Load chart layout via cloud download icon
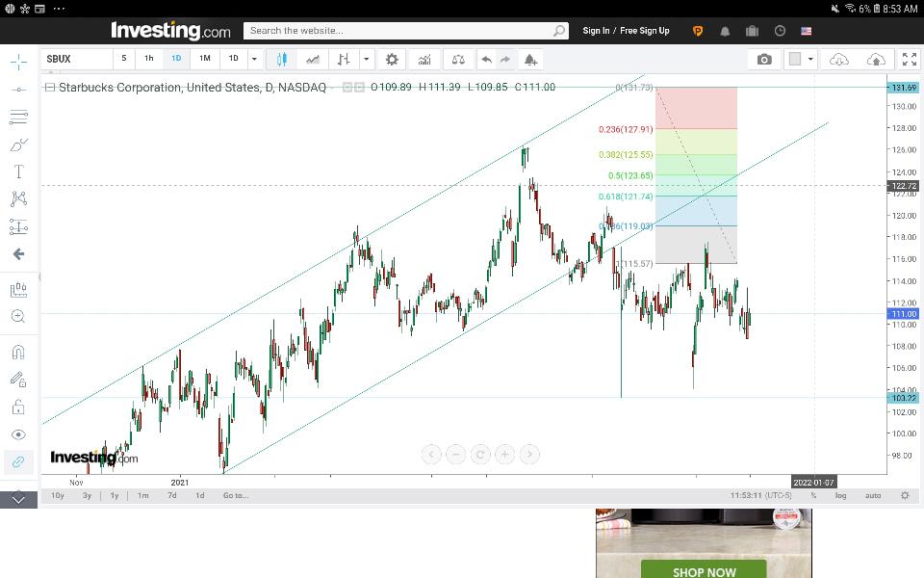924x578 pixels. pyautogui.click(x=838, y=59)
